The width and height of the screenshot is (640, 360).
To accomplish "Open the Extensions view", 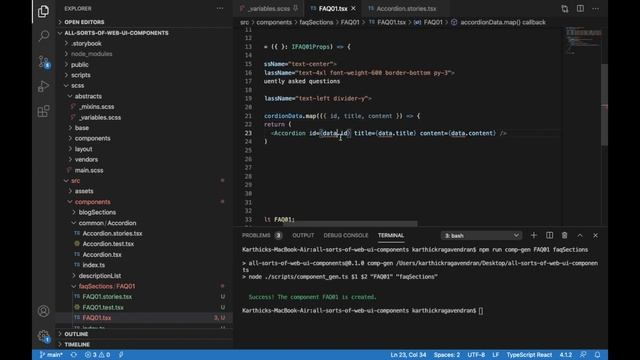I will coord(43,111).
